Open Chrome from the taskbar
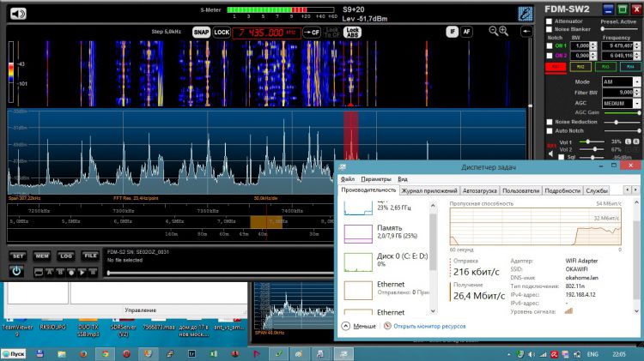The height and width of the screenshot is (361, 644). [x=105, y=353]
